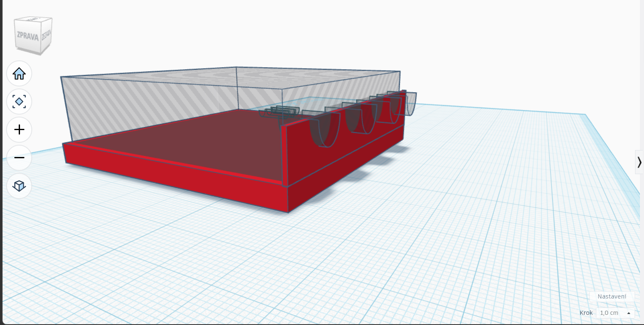
Task: Select the first half-cylinder hole on right wall
Action: tap(325, 128)
